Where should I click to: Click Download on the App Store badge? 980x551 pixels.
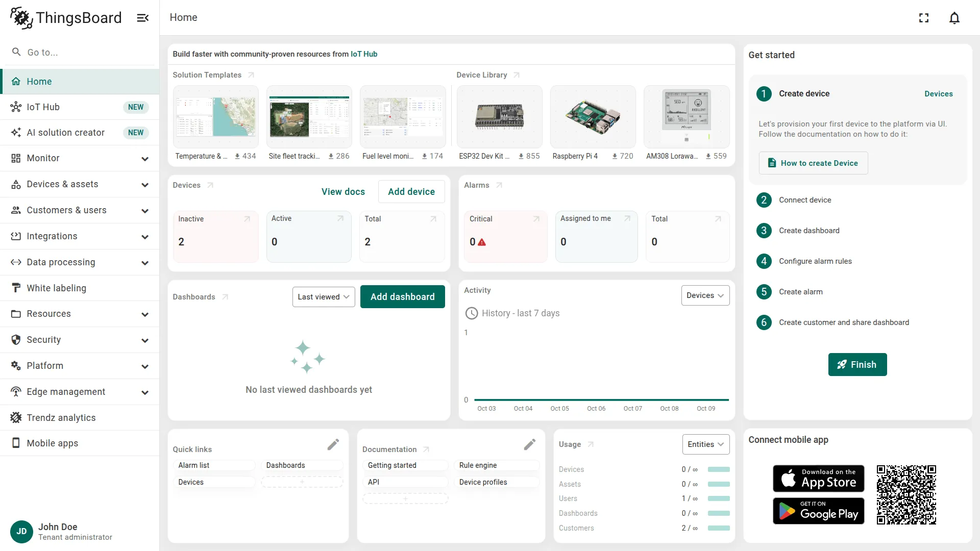tap(818, 479)
